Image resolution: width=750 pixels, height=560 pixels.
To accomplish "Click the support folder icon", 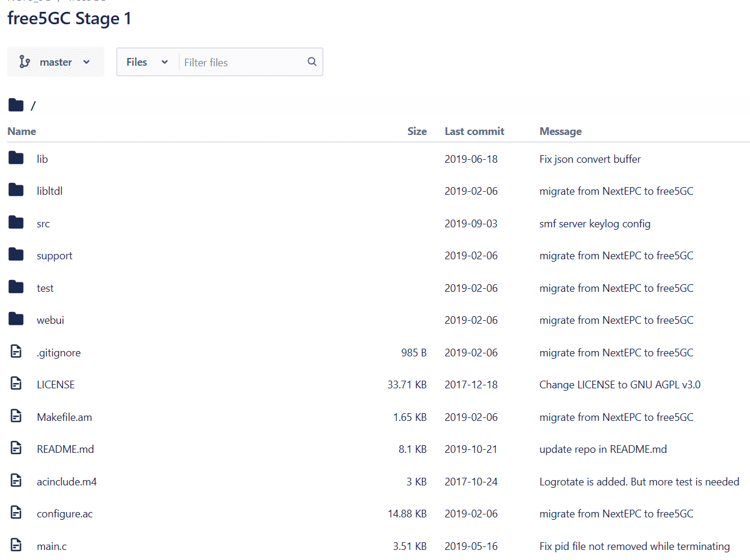I will pyautogui.click(x=16, y=255).
